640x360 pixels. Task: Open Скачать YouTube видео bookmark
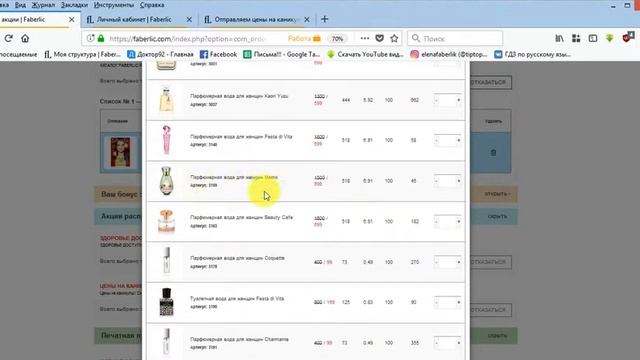coord(365,54)
